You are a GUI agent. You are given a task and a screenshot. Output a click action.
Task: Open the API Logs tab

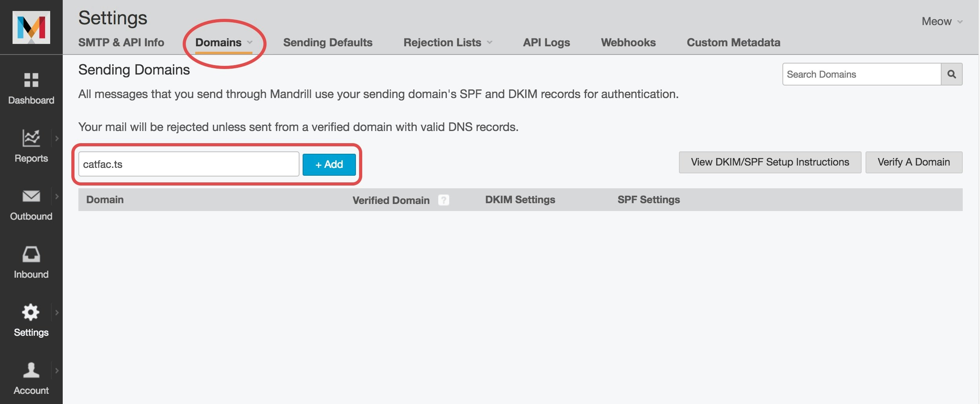(x=546, y=42)
